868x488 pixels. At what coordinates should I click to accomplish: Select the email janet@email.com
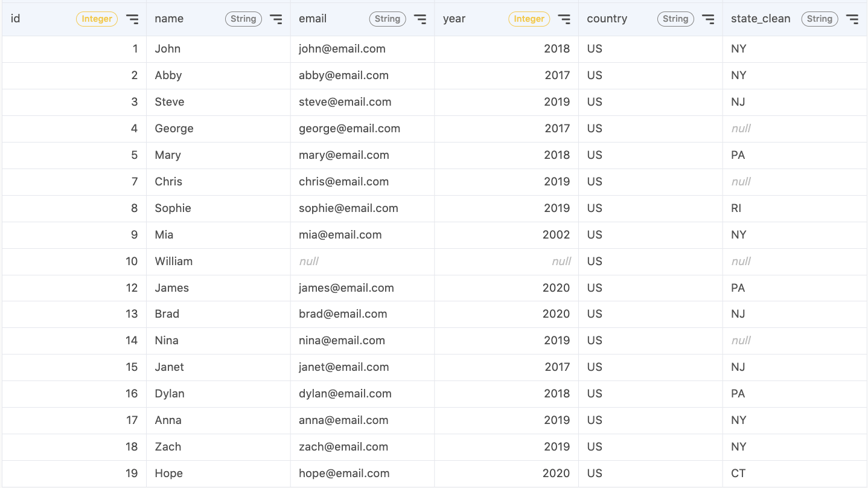(x=343, y=367)
